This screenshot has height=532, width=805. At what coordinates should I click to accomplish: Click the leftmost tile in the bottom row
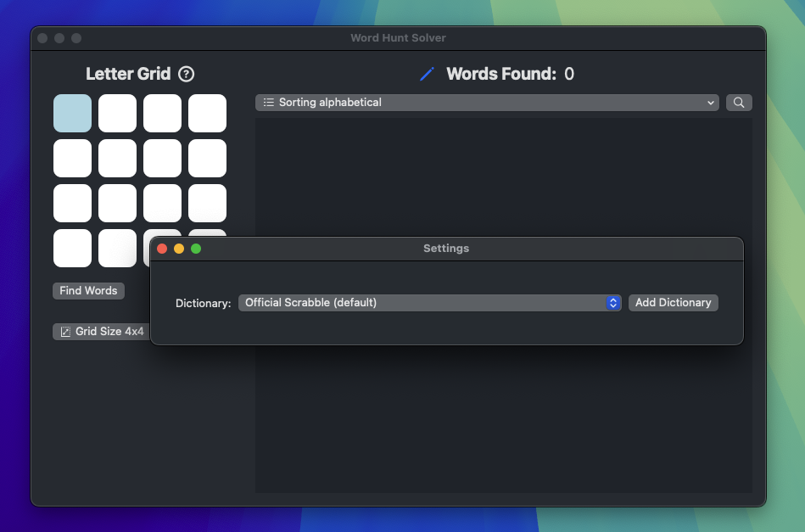tap(72, 248)
